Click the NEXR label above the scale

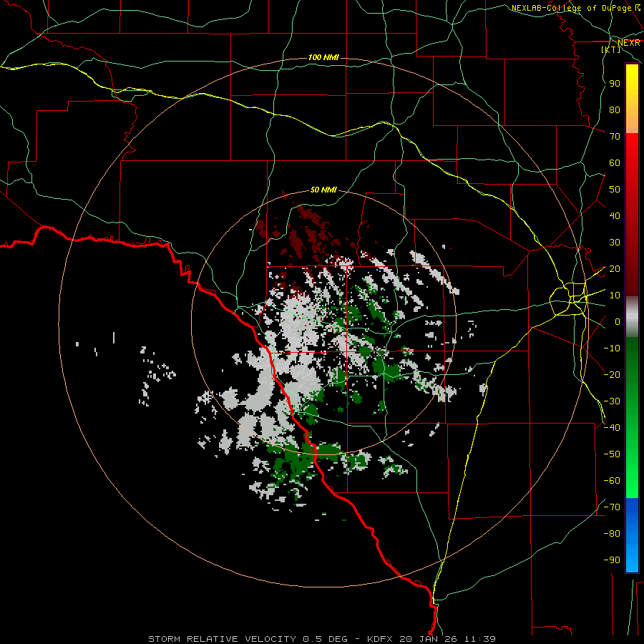coord(629,43)
